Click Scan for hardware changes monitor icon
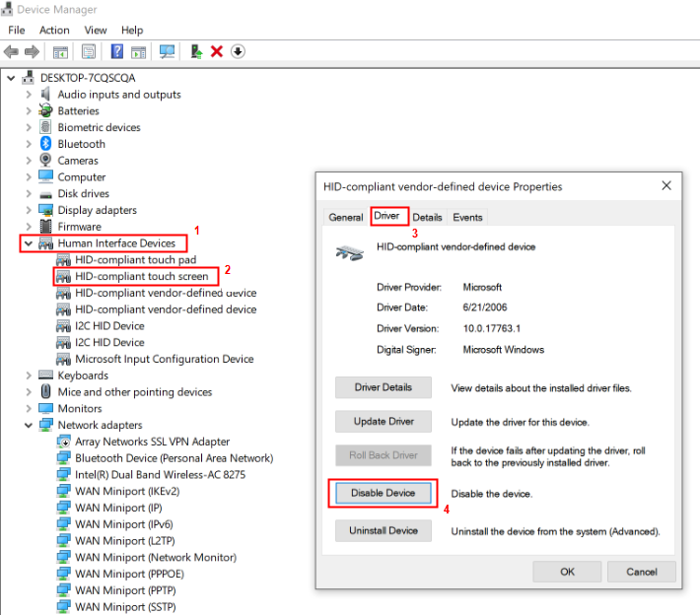 (167, 51)
